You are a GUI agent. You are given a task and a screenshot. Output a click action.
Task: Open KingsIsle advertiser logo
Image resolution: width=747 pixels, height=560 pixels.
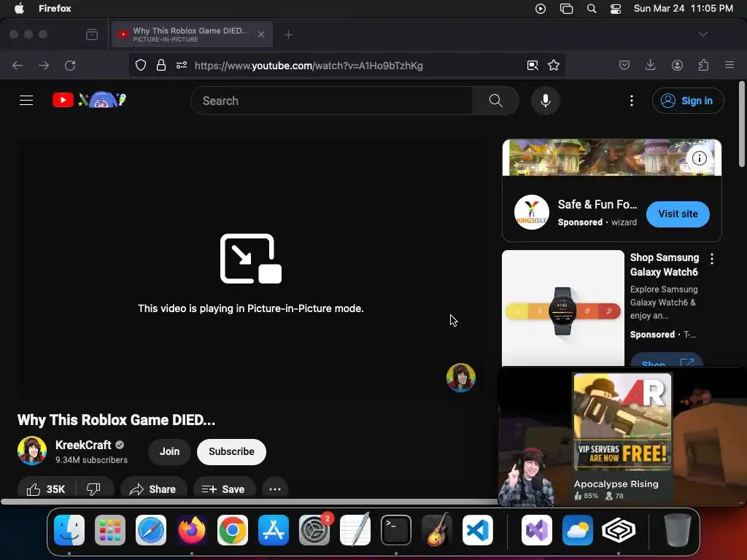point(532,212)
